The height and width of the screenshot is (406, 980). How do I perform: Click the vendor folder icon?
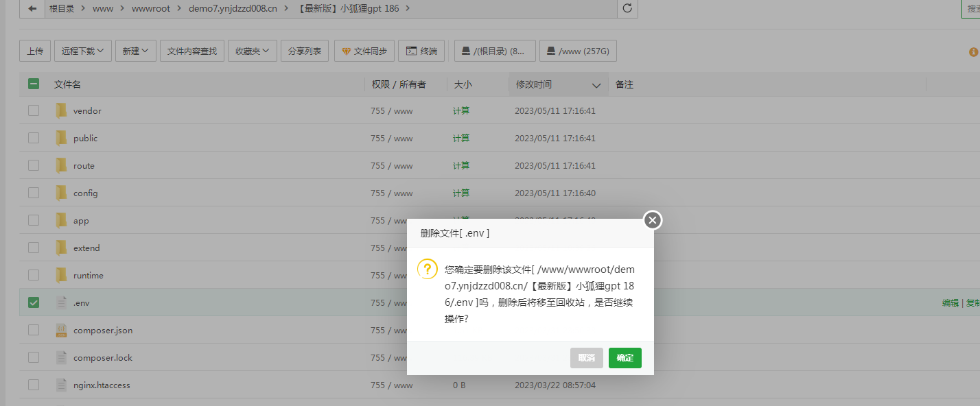click(x=61, y=110)
